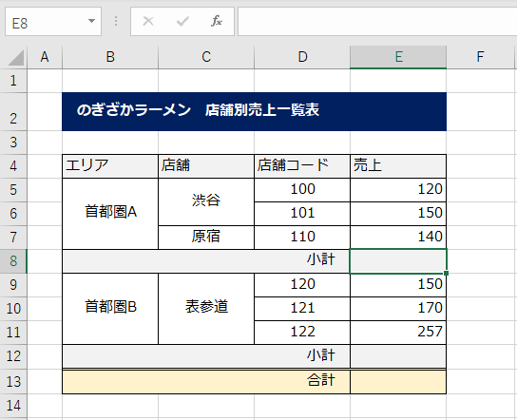
Task: Click the Enter checkmark icon in formula bar
Action: click(182, 22)
